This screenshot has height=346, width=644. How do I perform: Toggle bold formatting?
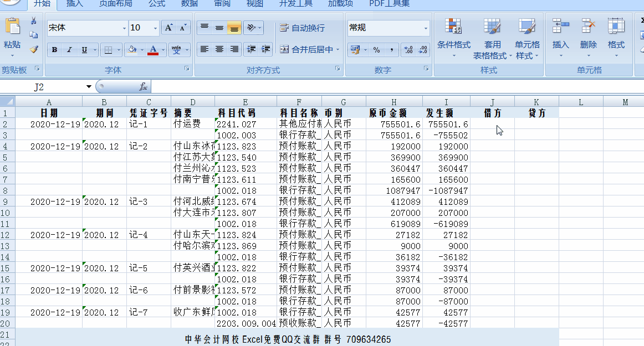tap(54, 50)
